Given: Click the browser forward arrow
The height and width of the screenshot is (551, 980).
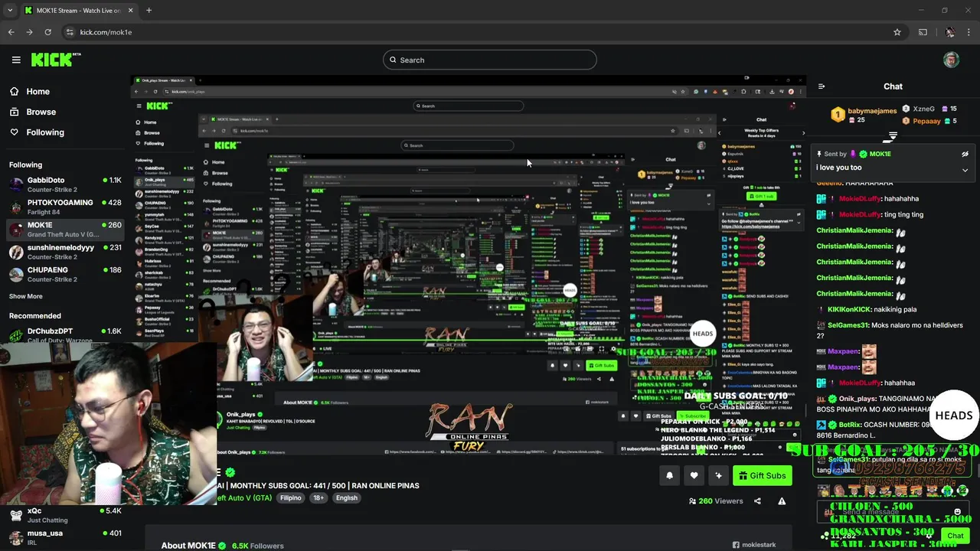Looking at the screenshot, I should 29,32.
